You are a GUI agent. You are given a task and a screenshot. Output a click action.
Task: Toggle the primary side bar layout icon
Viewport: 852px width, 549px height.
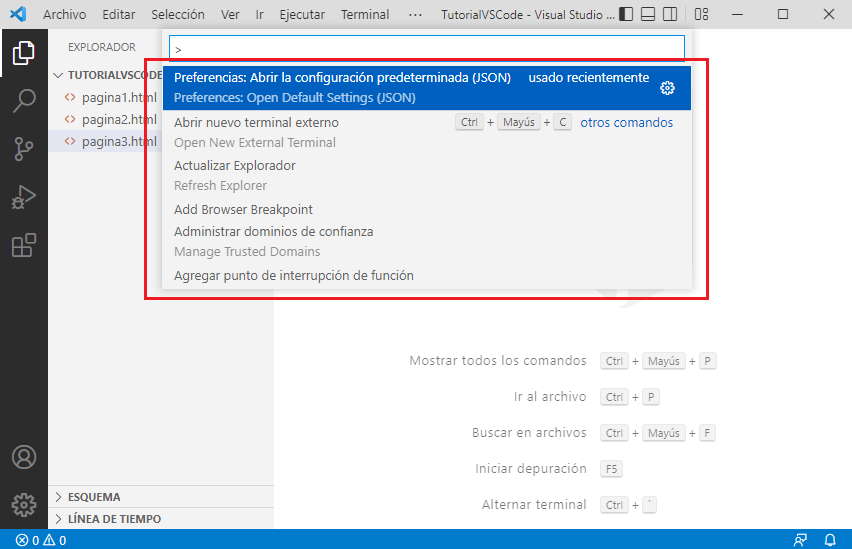click(x=626, y=14)
